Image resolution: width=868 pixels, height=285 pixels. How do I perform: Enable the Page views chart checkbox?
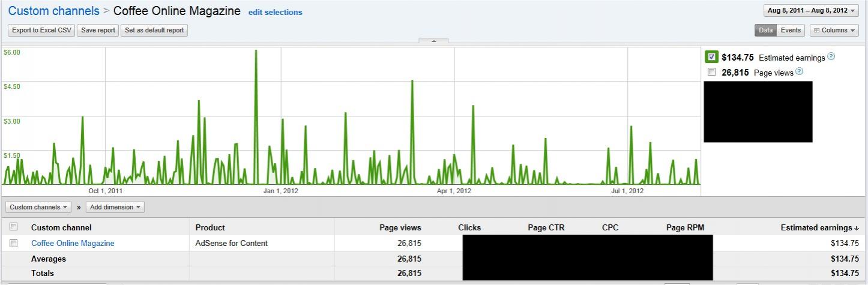point(712,72)
